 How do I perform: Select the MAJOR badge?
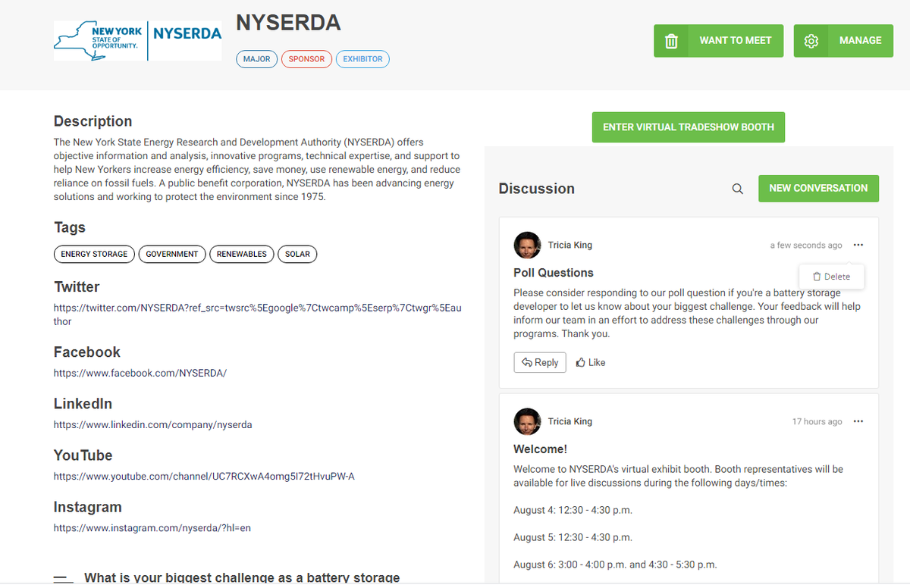[x=257, y=59]
